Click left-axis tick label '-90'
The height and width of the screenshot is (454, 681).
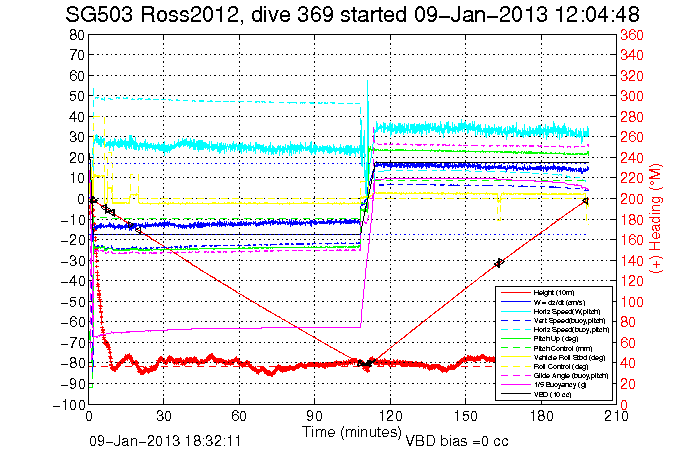tap(72, 384)
